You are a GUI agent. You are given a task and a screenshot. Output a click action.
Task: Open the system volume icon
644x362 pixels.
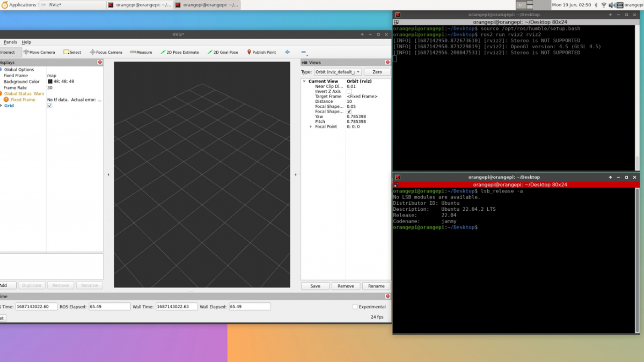(x=613, y=5)
